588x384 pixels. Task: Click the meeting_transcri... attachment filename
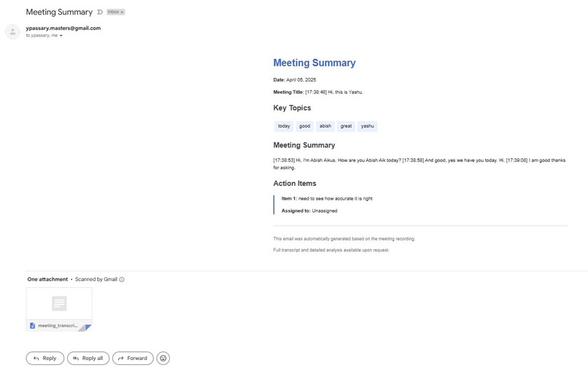58,326
